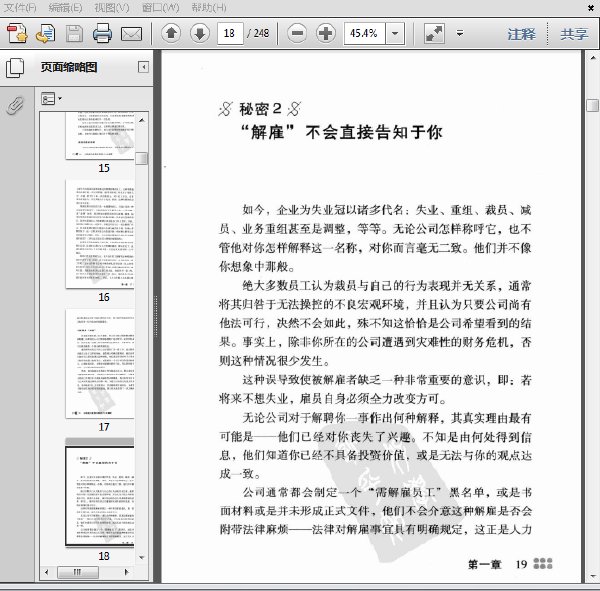Open the 文件(F) menu
The width and height of the screenshot is (600, 591).
(20, 7)
